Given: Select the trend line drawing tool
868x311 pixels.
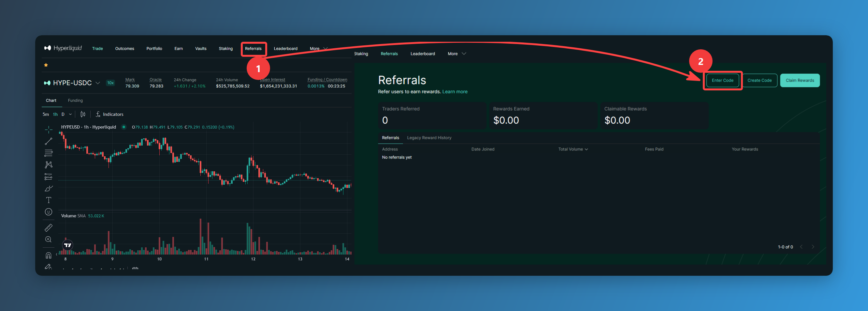Looking at the screenshot, I should 49,141.
